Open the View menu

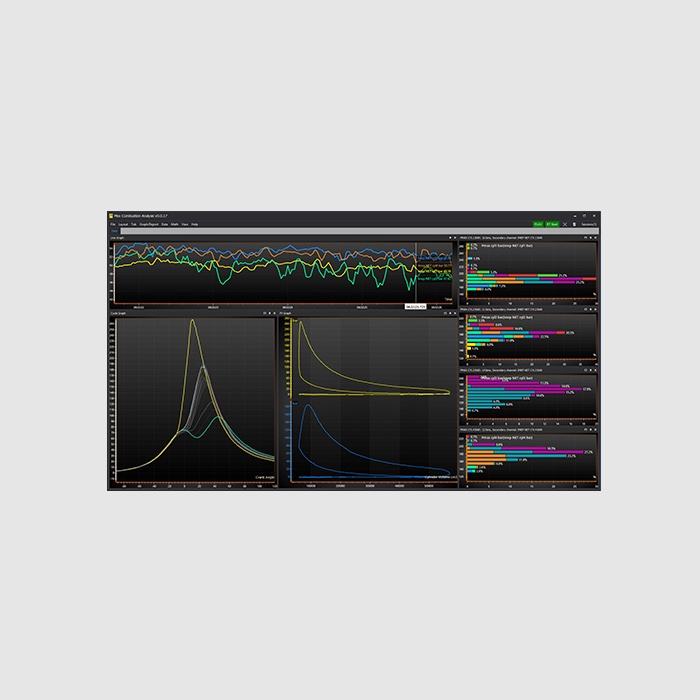(x=185, y=225)
